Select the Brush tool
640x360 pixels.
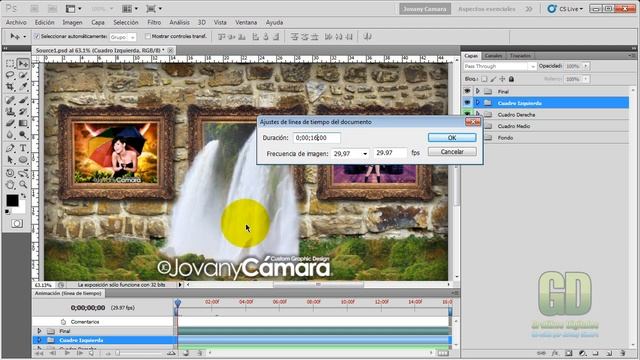pyautogui.click(x=23, y=100)
